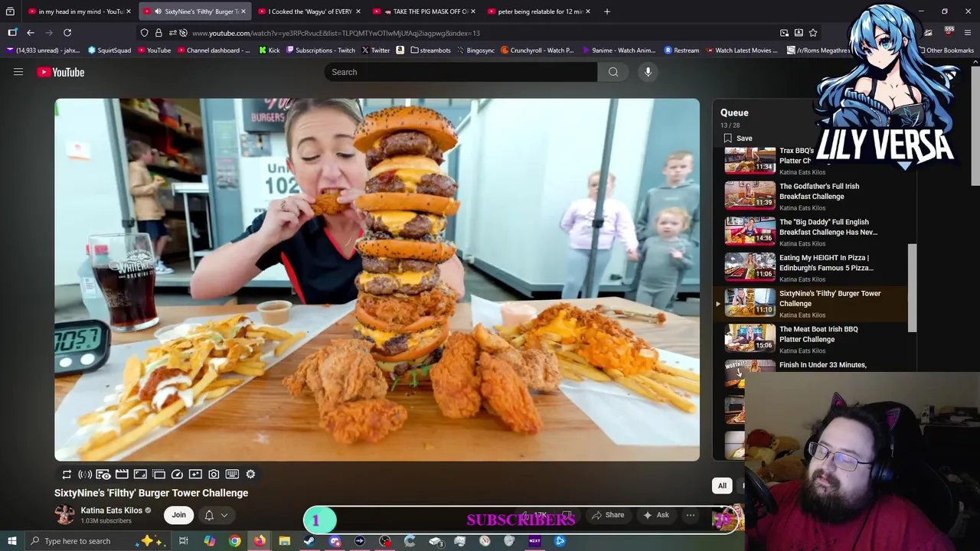Mute the SixtyNine's tab audio icon

point(158,11)
